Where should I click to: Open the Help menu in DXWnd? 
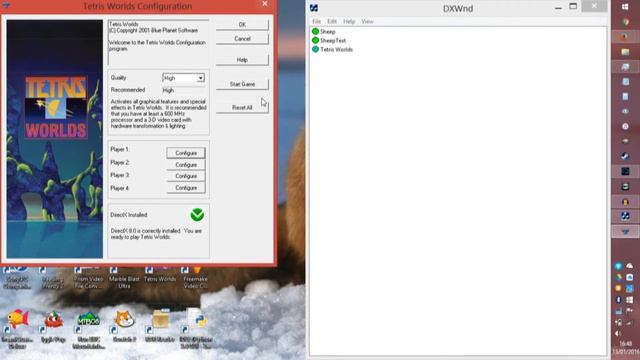(x=349, y=21)
